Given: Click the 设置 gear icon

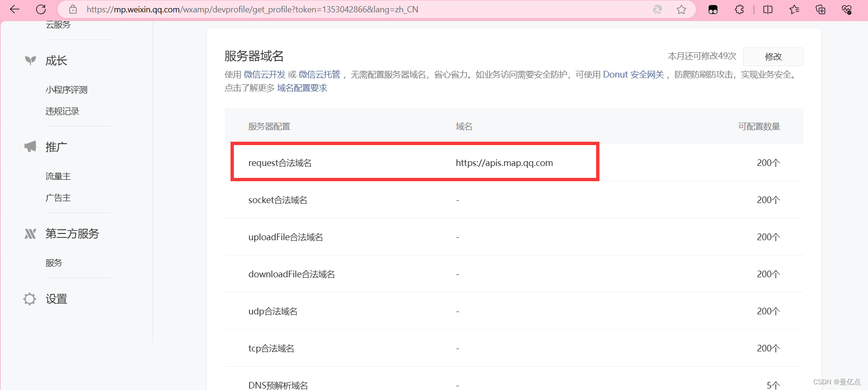Looking at the screenshot, I should point(29,299).
